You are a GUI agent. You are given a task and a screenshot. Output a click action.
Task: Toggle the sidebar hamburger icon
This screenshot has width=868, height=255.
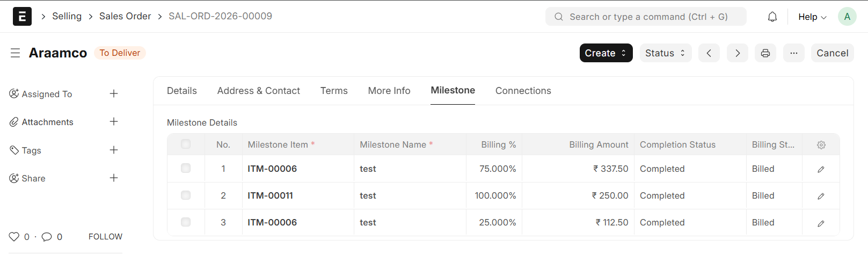point(15,53)
